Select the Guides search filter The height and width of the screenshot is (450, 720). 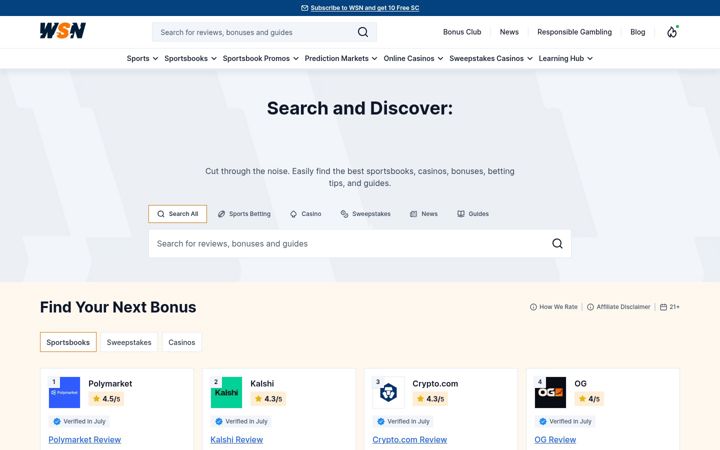(472, 214)
